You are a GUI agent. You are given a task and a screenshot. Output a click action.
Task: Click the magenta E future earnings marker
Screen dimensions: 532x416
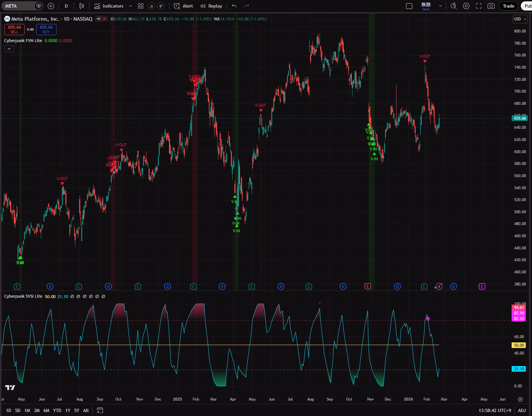(x=482, y=287)
